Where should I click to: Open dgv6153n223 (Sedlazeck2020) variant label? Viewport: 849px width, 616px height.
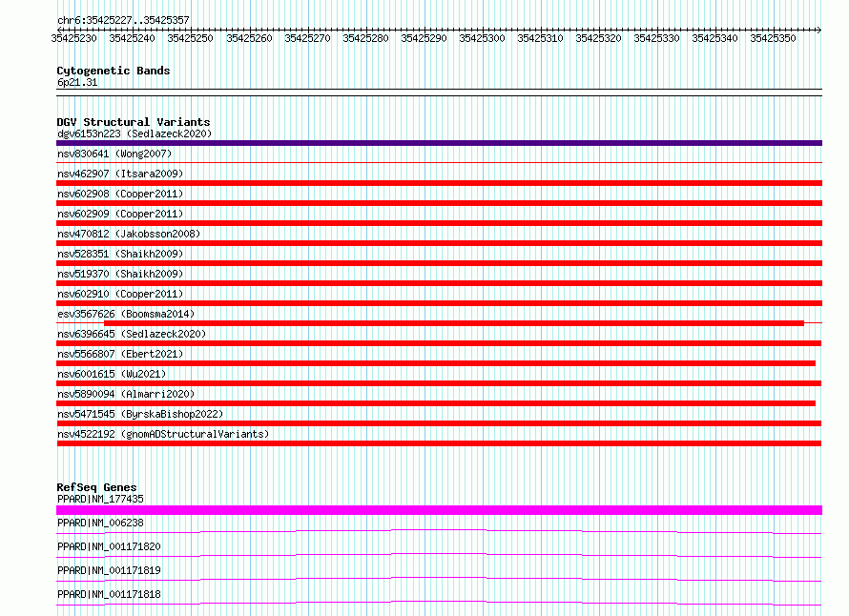point(135,133)
